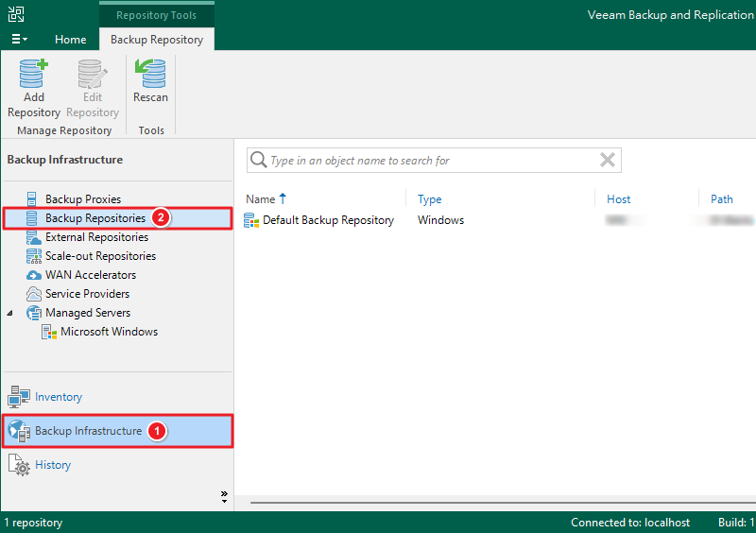The height and width of the screenshot is (533, 756).
Task: Select the Repository Tools contextual tab
Action: 156,15
